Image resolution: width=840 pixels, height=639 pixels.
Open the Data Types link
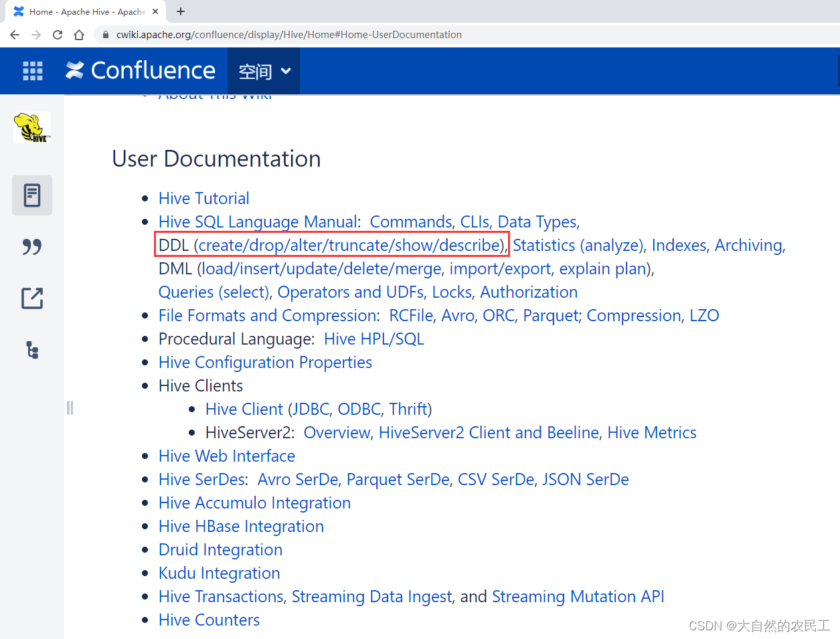tap(537, 222)
